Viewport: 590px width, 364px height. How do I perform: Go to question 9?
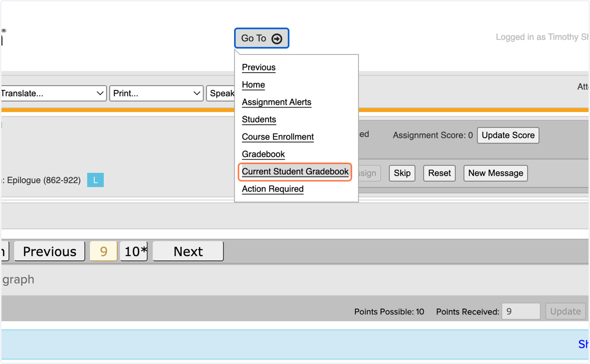(103, 252)
